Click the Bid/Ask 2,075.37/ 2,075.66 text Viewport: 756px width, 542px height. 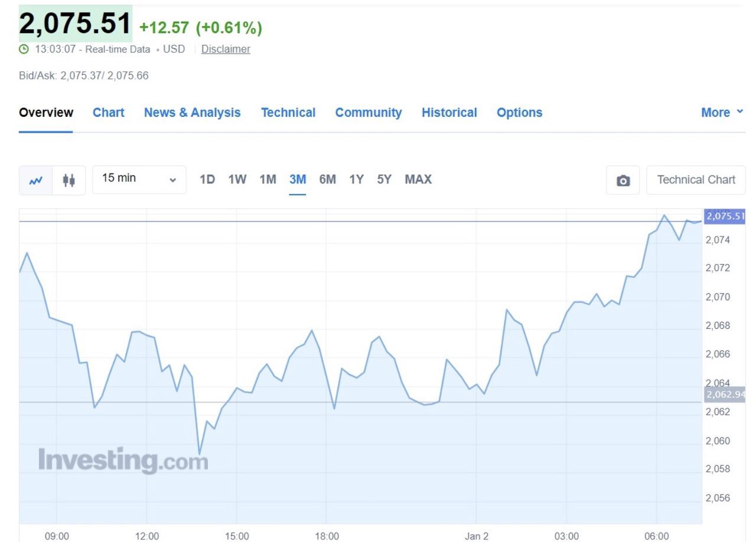pyautogui.click(x=84, y=76)
